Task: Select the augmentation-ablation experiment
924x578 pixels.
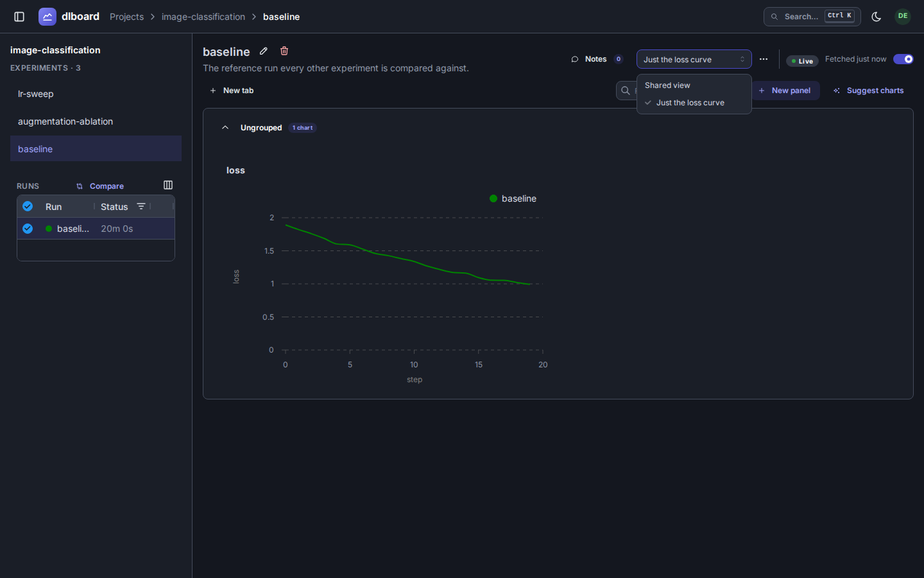Action: coord(96,121)
